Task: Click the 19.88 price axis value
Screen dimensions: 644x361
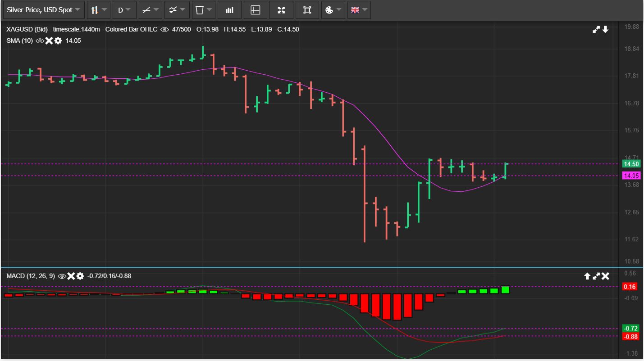Action: click(632, 27)
